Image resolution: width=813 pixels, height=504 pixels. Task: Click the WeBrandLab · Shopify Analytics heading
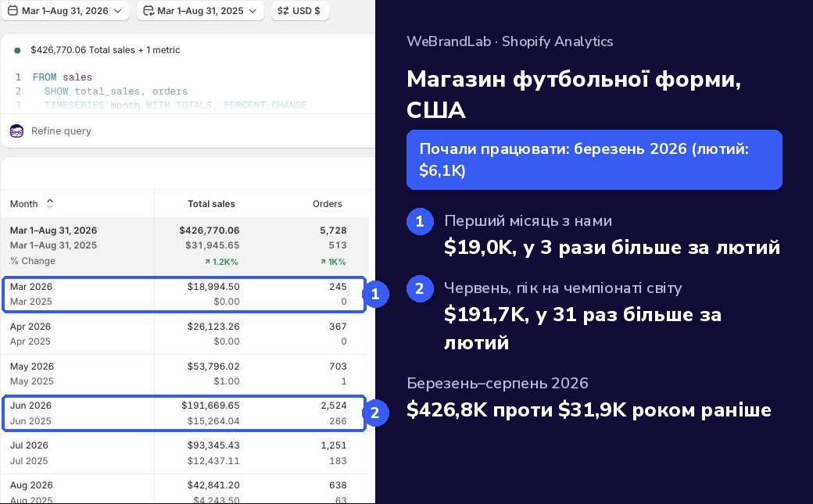[x=510, y=41]
